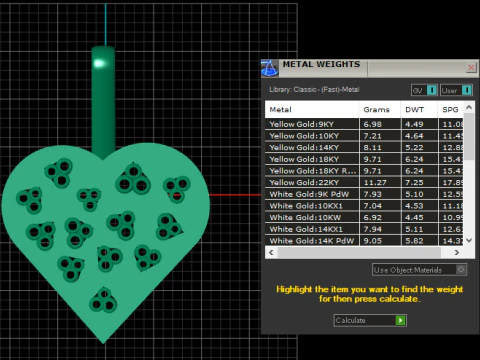Click the 6.98 grams value

point(372,124)
